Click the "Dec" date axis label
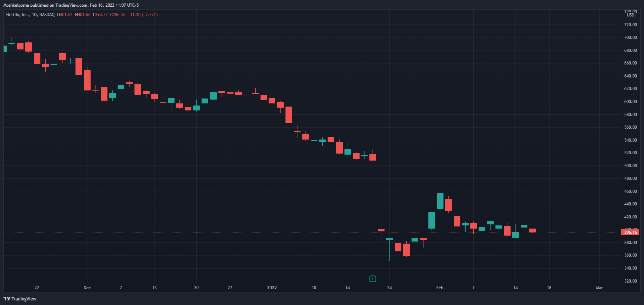Screen dimensions: 644x305 tap(87, 288)
